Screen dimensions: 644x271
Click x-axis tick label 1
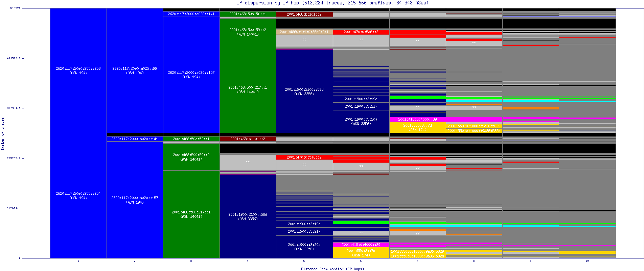click(78, 261)
